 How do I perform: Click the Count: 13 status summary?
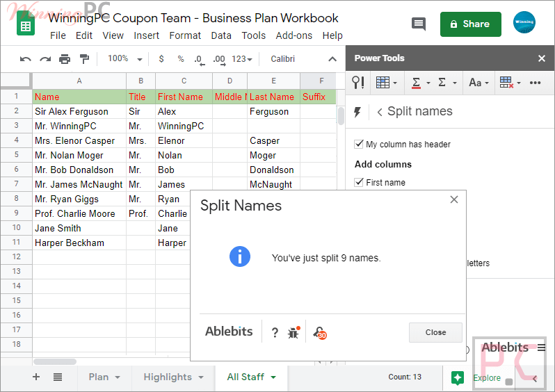pyautogui.click(x=405, y=377)
